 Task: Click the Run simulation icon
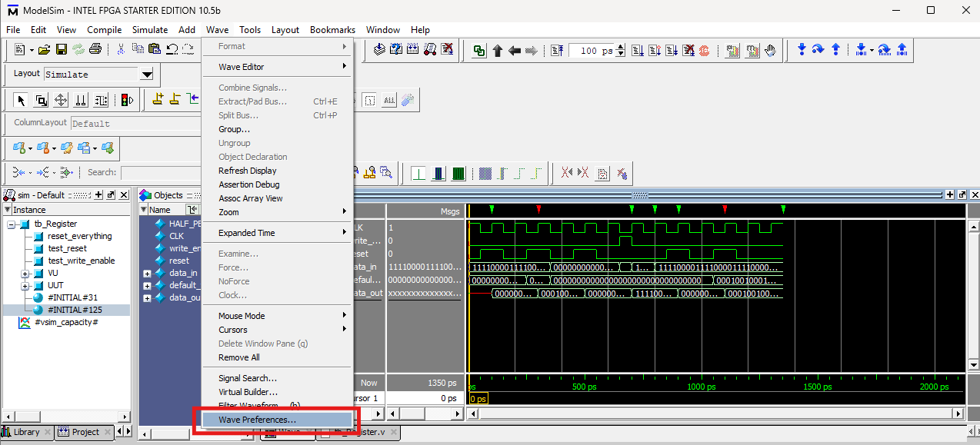[638, 51]
